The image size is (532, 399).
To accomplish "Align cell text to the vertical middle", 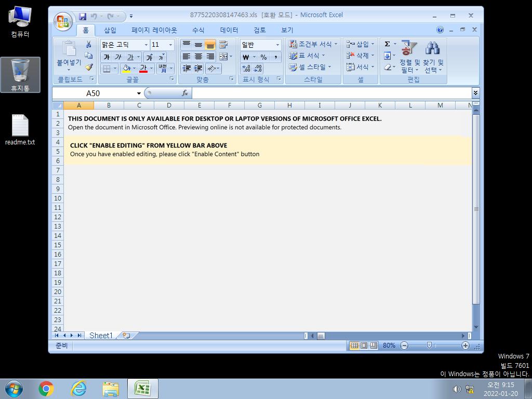I will [198, 45].
